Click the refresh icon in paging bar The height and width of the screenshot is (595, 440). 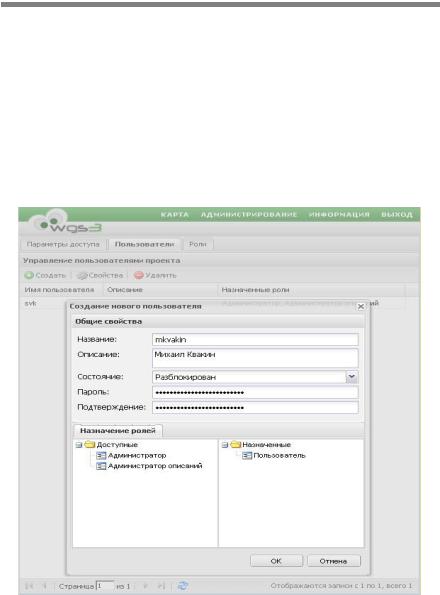183,586
